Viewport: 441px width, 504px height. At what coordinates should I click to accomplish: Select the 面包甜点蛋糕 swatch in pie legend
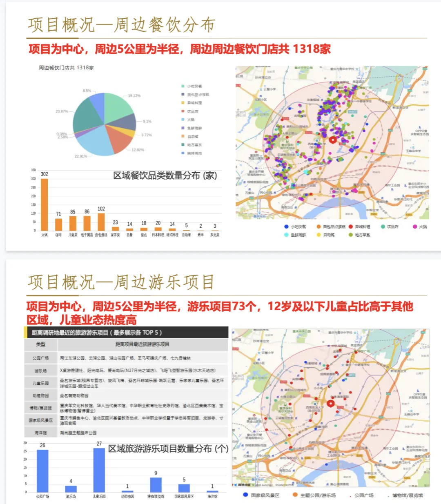[183, 94]
